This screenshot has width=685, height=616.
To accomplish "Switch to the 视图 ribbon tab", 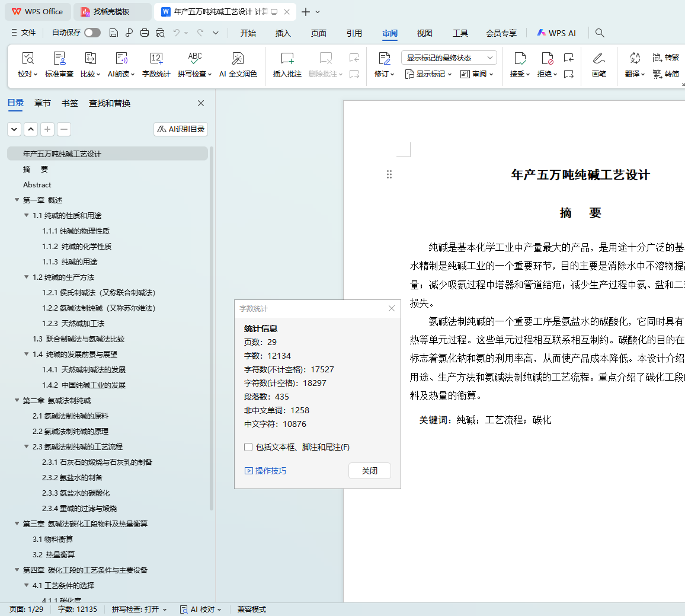I will pos(424,33).
